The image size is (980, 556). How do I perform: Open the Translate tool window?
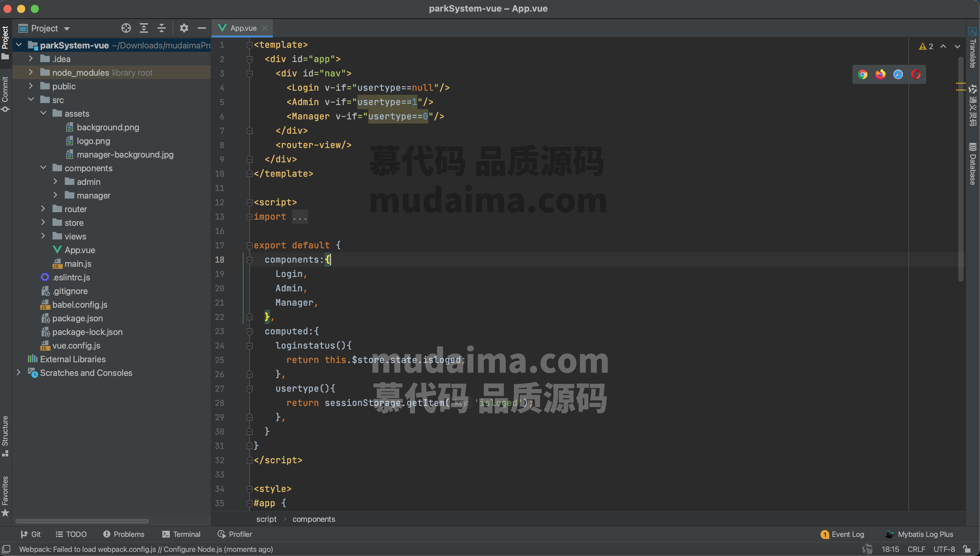point(972,48)
